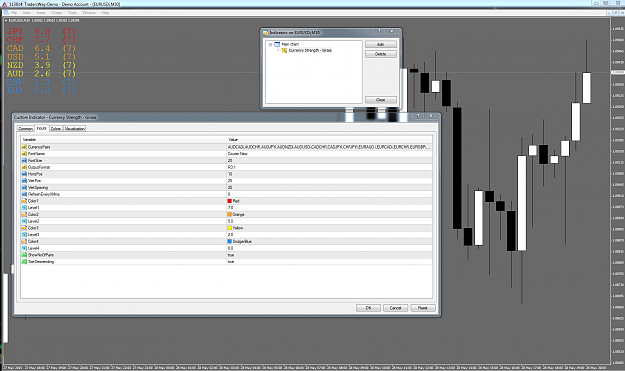Click the Orange color swatch for Color2
This screenshot has height=371, width=625.
pos(230,214)
